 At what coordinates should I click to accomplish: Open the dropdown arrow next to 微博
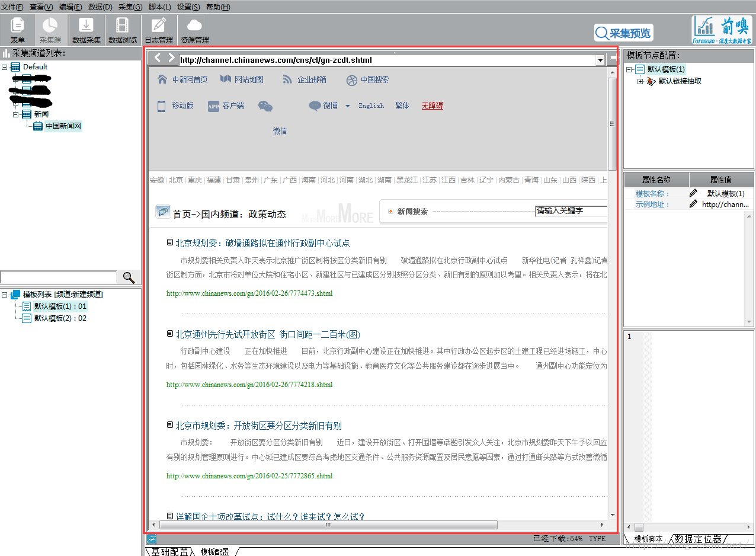(x=347, y=106)
